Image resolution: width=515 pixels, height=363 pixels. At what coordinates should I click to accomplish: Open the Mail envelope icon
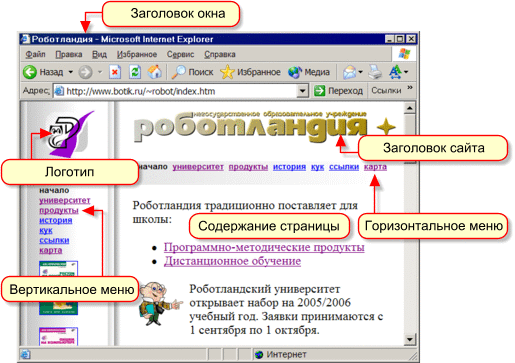pyautogui.click(x=349, y=72)
